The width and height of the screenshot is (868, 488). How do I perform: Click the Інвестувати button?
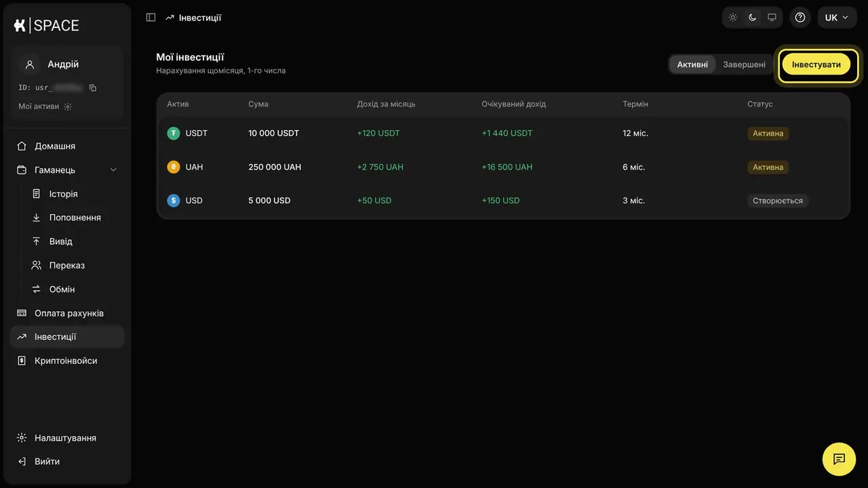(x=816, y=64)
